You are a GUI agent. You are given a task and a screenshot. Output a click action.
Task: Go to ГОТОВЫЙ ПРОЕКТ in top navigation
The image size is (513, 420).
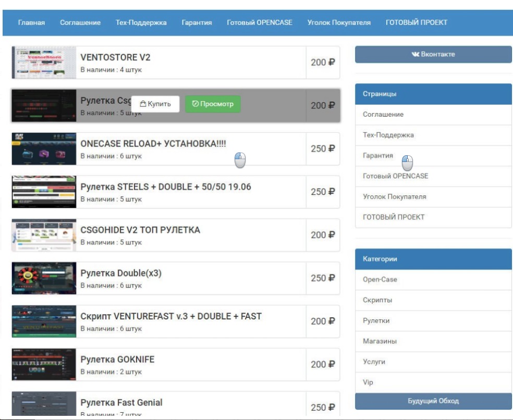coord(416,23)
